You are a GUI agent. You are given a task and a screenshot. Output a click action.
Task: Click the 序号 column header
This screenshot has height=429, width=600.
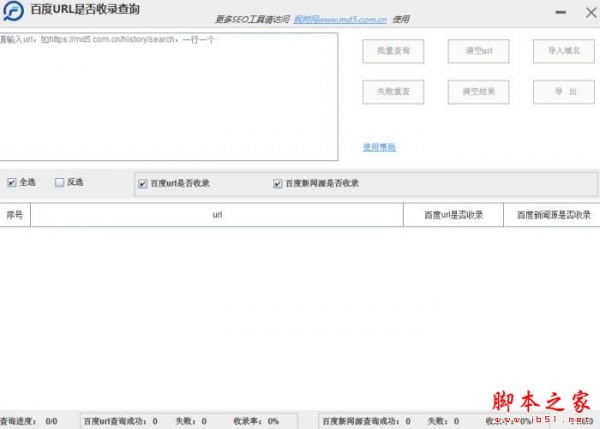click(x=15, y=215)
